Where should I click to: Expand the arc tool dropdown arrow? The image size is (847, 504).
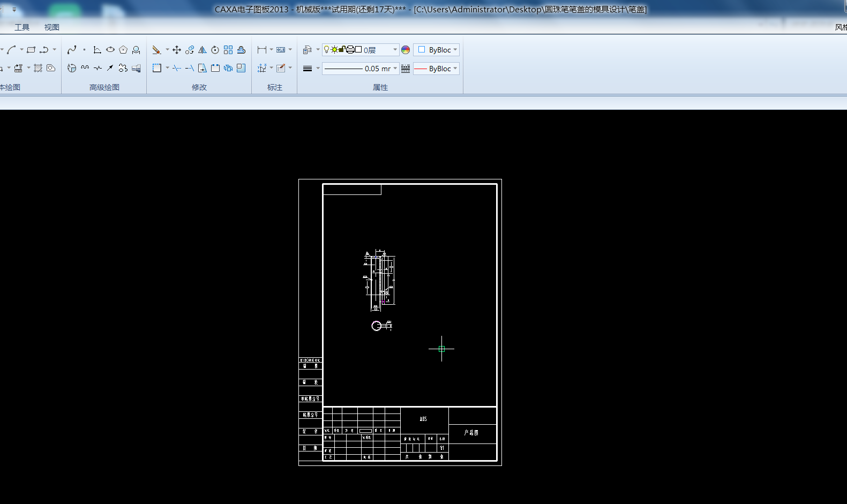[21, 50]
